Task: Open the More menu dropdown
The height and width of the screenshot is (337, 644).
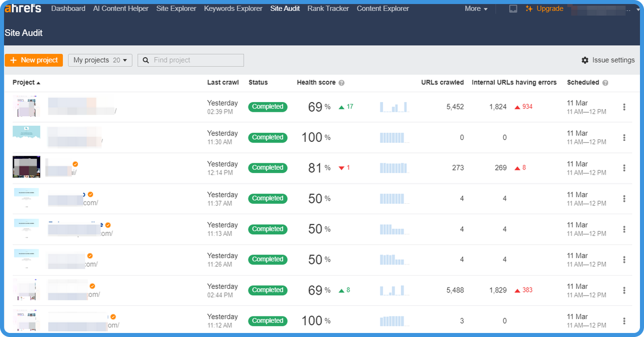Action: pyautogui.click(x=476, y=9)
